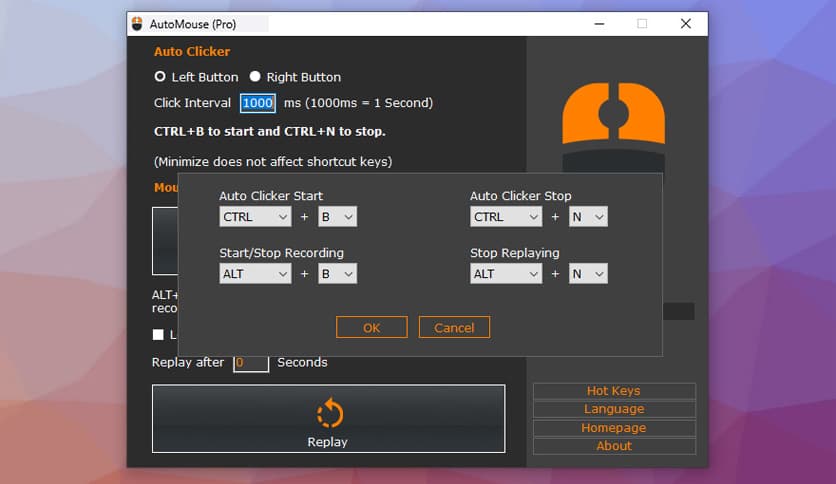Open Stop Replaying key dropdown (N)
The image size is (836, 484).
pos(588,274)
